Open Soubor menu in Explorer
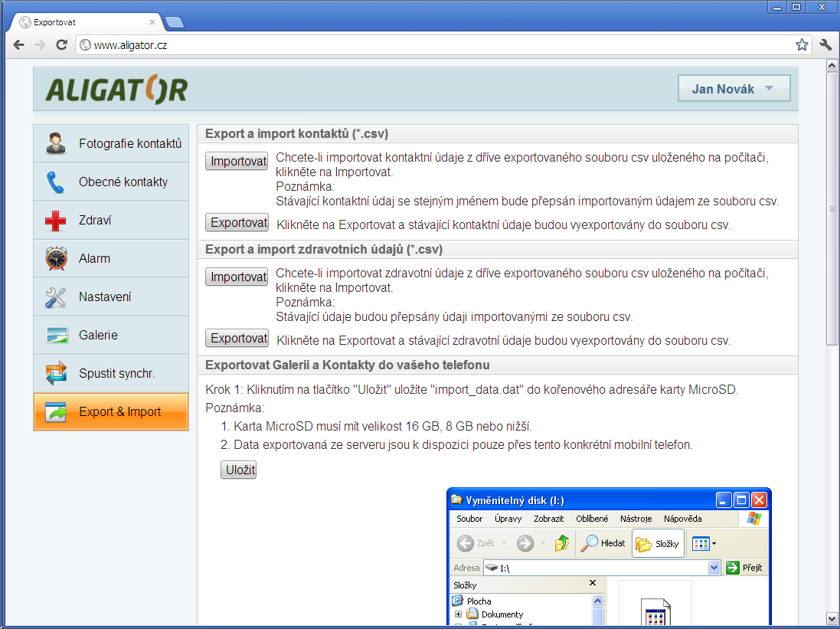The width and height of the screenshot is (840, 629). coord(469,519)
